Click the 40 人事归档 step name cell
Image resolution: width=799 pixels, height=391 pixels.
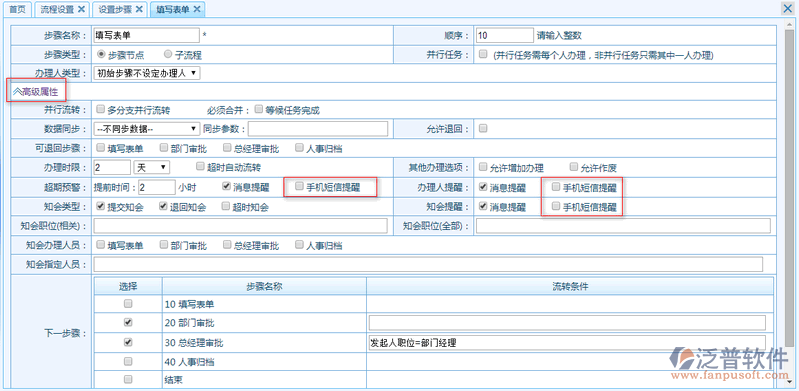click(264, 362)
